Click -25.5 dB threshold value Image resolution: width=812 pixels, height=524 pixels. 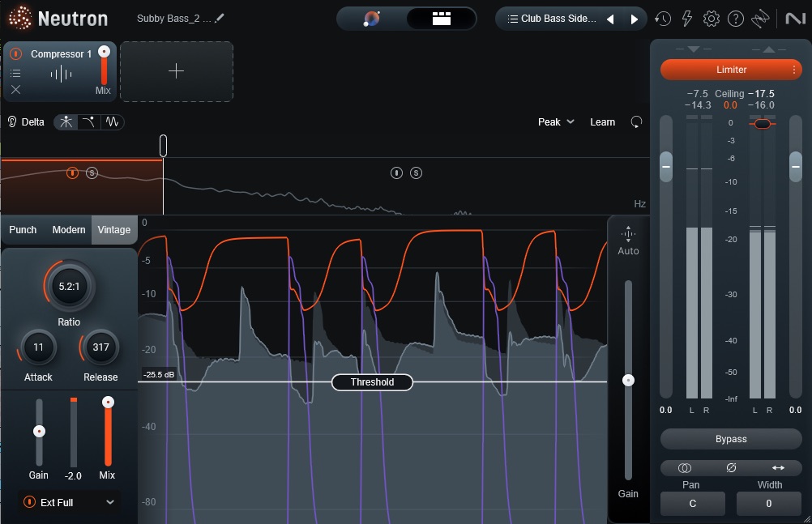[x=159, y=374]
